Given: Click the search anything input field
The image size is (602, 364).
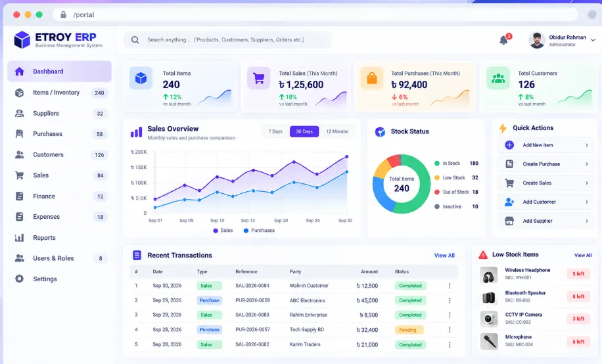Looking at the screenshot, I should click(227, 39).
